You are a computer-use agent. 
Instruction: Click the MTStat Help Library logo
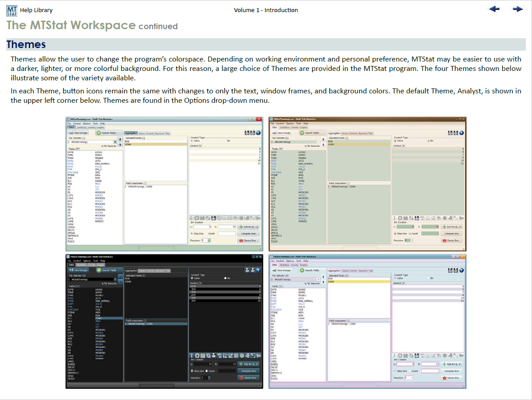pyautogui.click(x=12, y=10)
